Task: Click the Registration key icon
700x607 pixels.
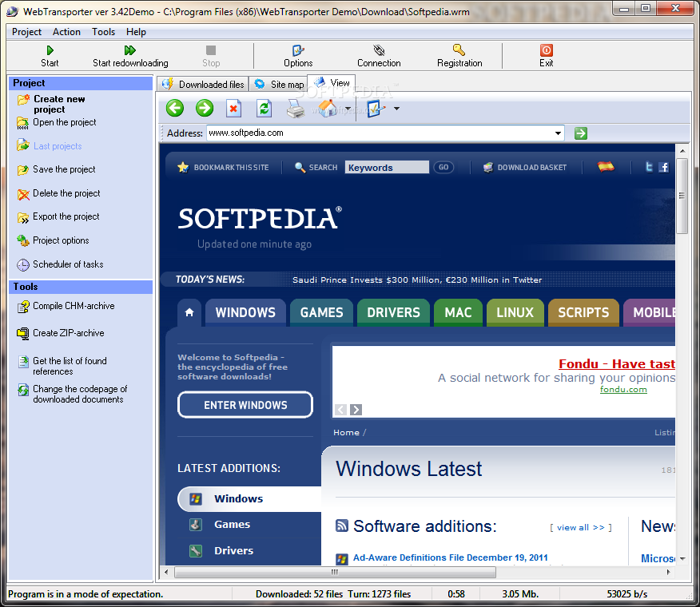Action: click(459, 50)
